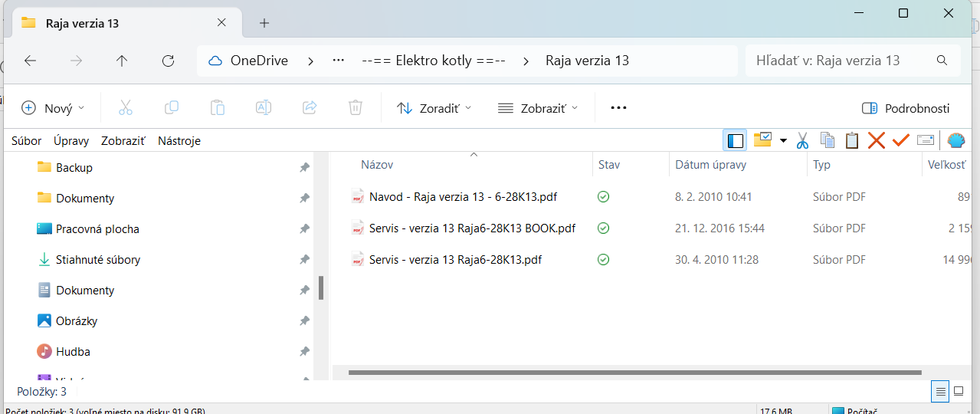Toggle the Podrobnosti details pane
Viewport: 980px width, 414px height.
(906, 108)
